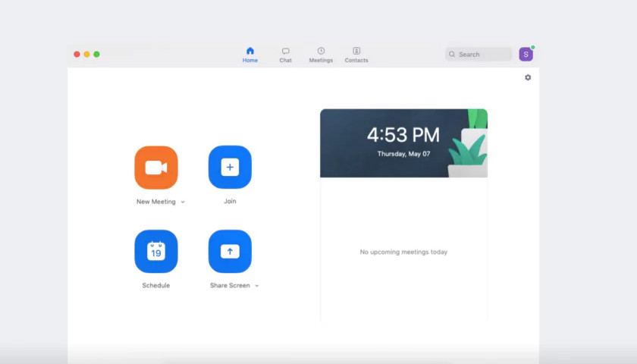Click the Join text label
This screenshot has height=364, width=637.
click(230, 201)
